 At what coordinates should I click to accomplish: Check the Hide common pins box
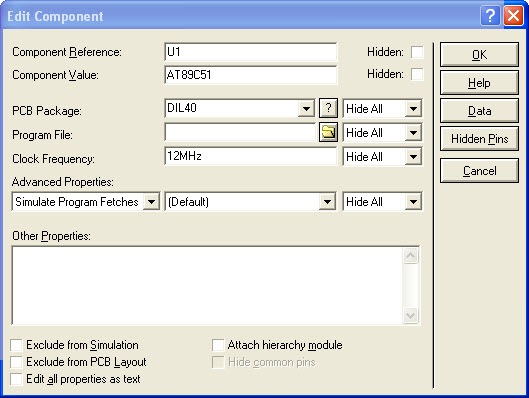[218, 362]
